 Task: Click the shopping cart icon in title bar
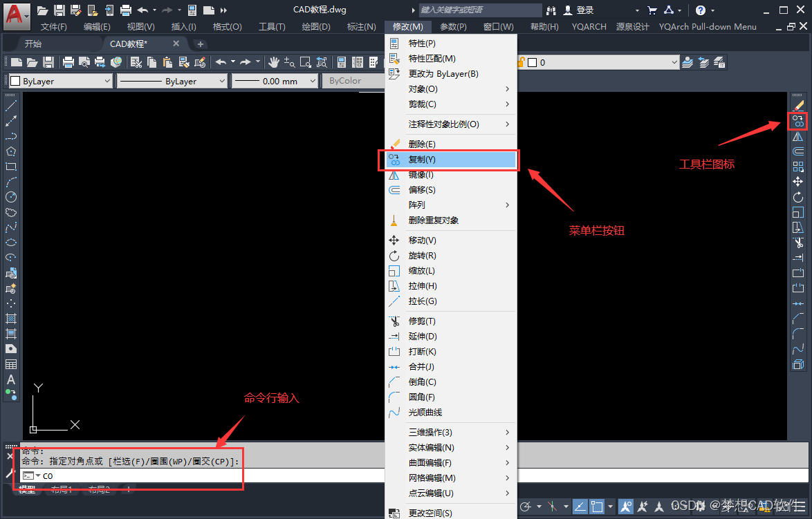coord(652,10)
